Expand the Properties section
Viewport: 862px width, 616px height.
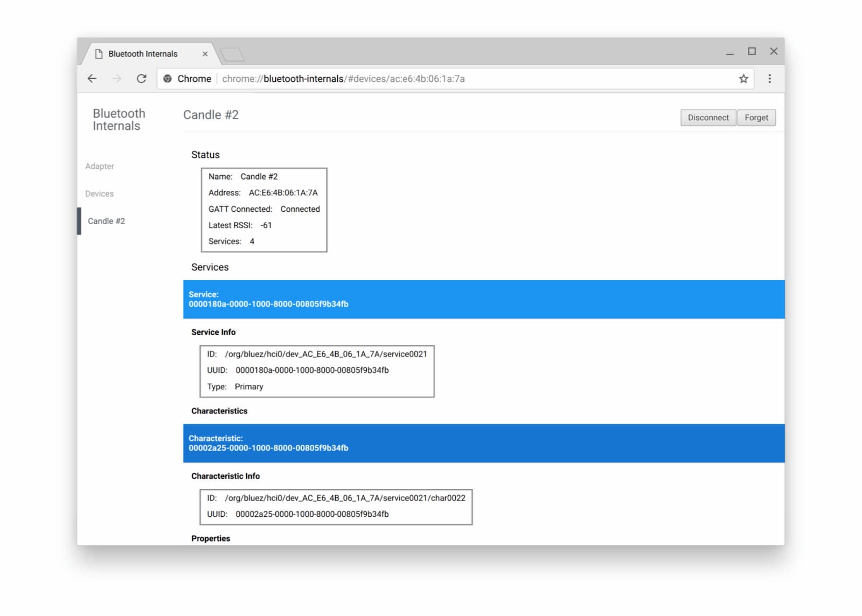click(210, 538)
